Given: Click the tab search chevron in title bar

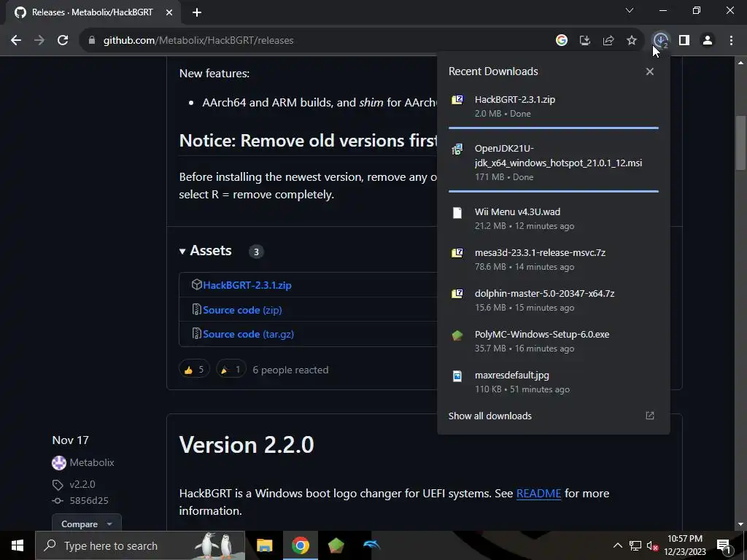Looking at the screenshot, I should pyautogui.click(x=630, y=10).
